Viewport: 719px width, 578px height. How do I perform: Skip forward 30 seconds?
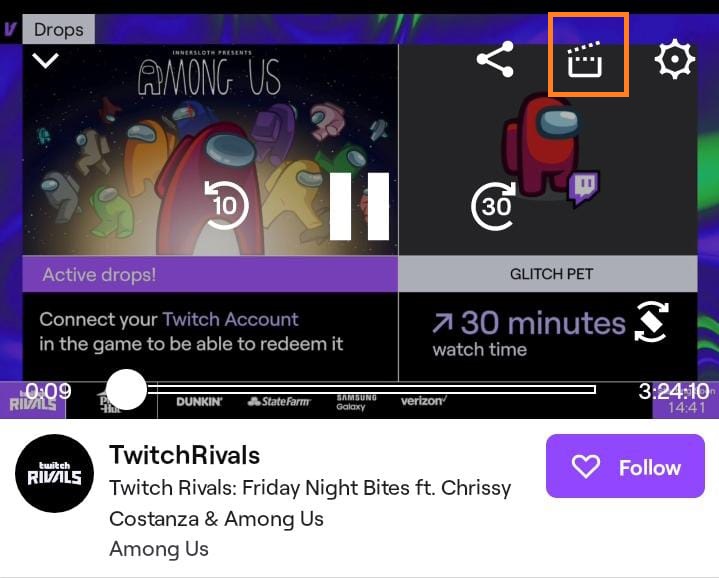click(x=494, y=206)
